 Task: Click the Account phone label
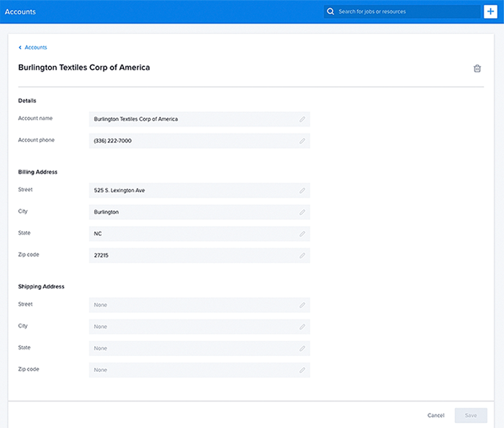(36, 140)
